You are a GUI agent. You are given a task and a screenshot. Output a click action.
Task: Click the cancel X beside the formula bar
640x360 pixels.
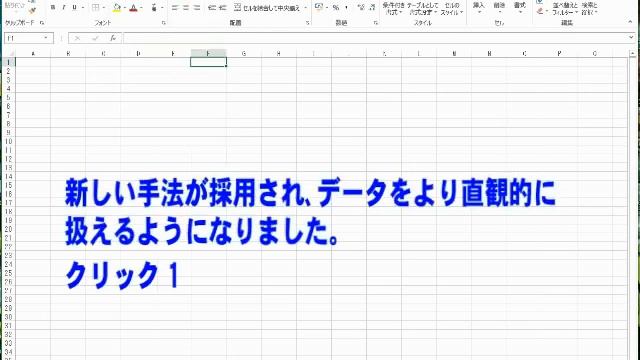tap(77, 38)
